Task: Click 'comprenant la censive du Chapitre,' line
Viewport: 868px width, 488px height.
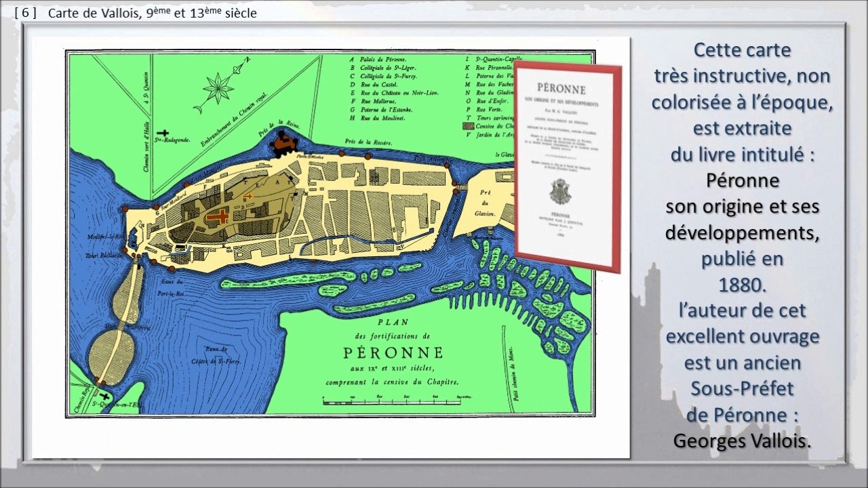Action: coord(393,382)
